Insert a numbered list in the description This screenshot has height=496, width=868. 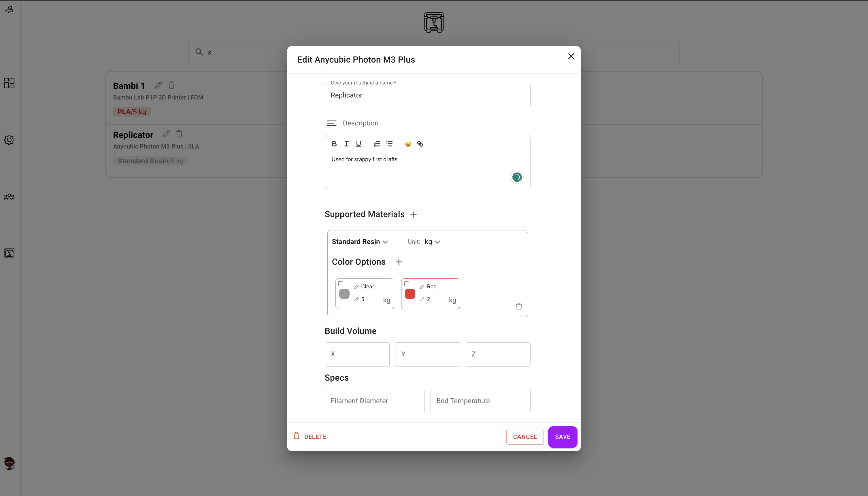coord(377,144)
